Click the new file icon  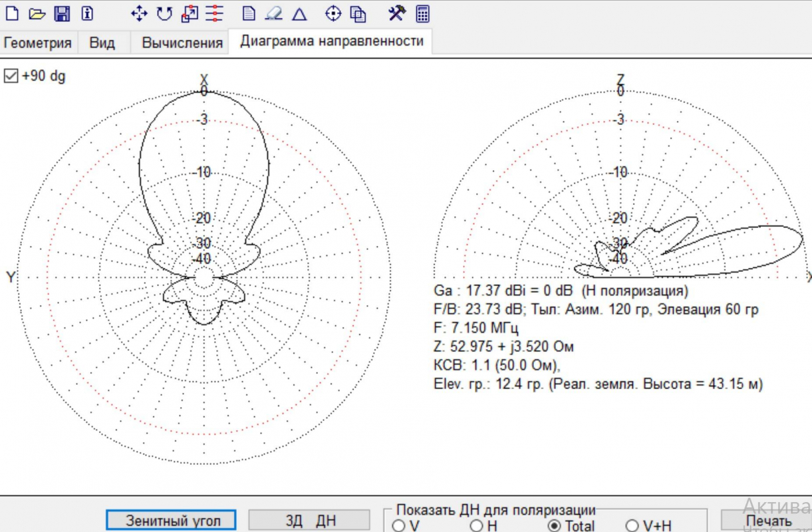pyautogui.click(x=12, y=13)
